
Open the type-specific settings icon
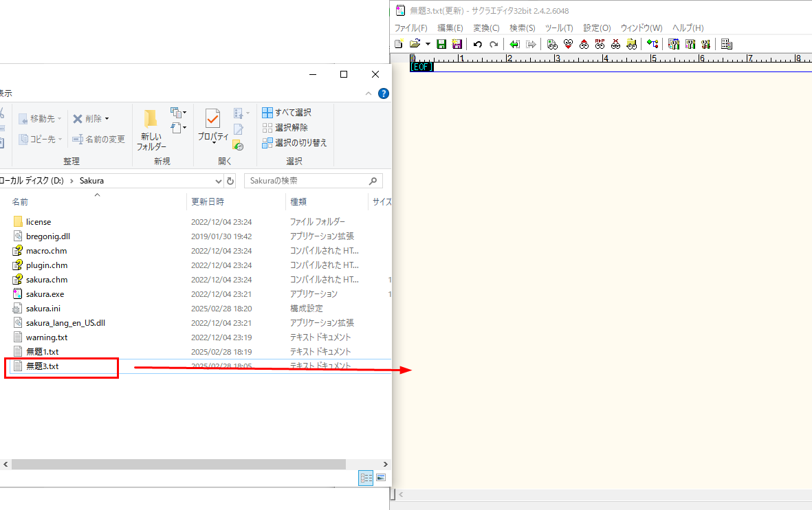(x=690, y=44)
